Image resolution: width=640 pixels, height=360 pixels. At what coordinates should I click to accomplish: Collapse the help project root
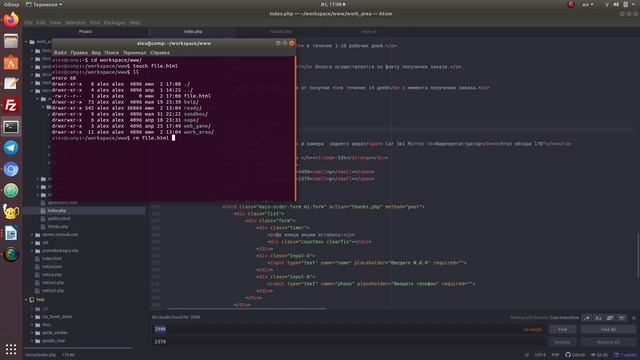click(27, 300)
